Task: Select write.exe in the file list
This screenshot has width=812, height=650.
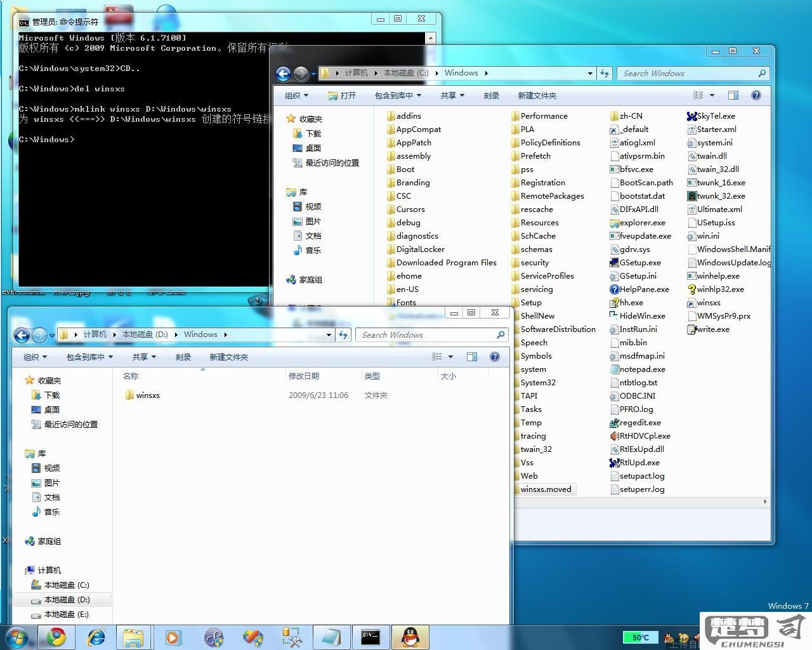Action: (708, 329)
